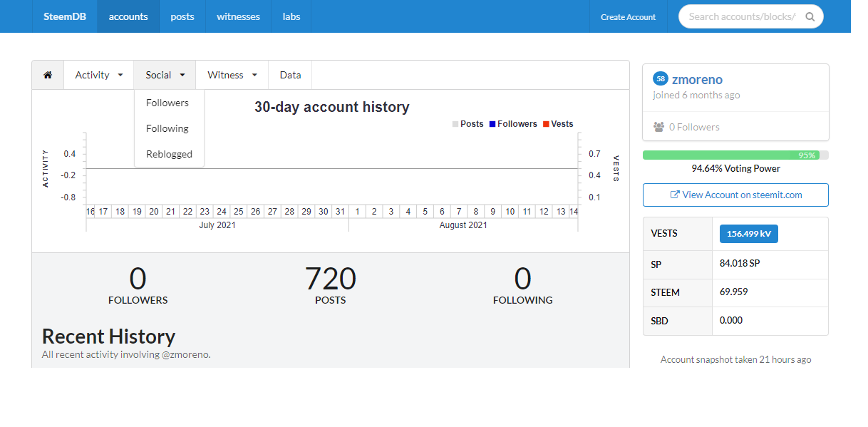Image resolution: width=868 pixels, height=427 pixels.
Task: Click day 14 on the chart axis
Action: 573,212
